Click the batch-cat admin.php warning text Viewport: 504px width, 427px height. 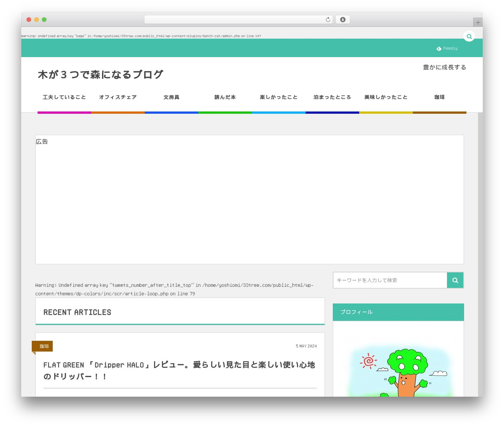click(x=141, y=36)
